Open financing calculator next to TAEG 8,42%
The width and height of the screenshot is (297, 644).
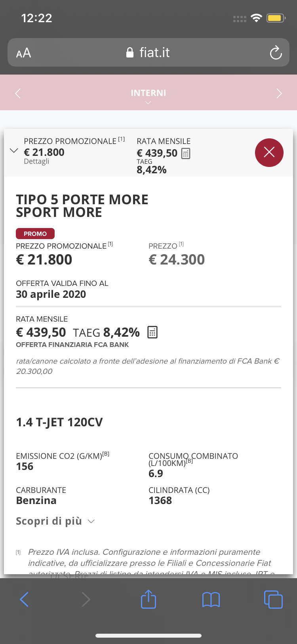coord(152,332)
